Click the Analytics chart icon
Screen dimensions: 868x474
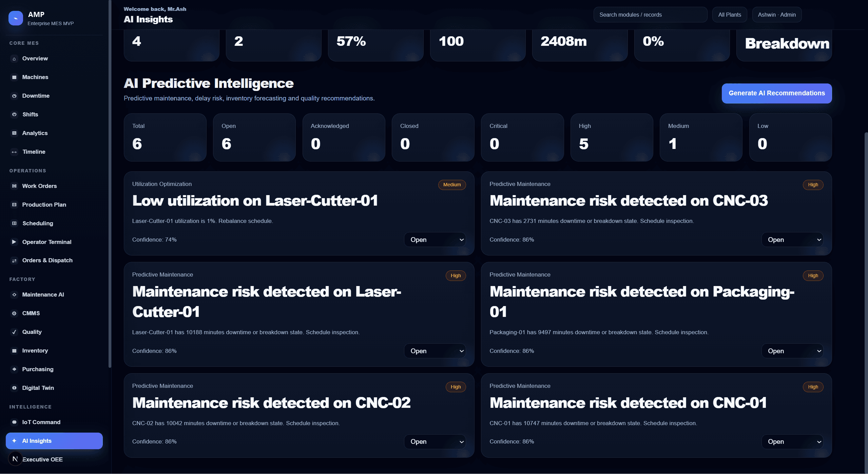[x=14, y=133]
